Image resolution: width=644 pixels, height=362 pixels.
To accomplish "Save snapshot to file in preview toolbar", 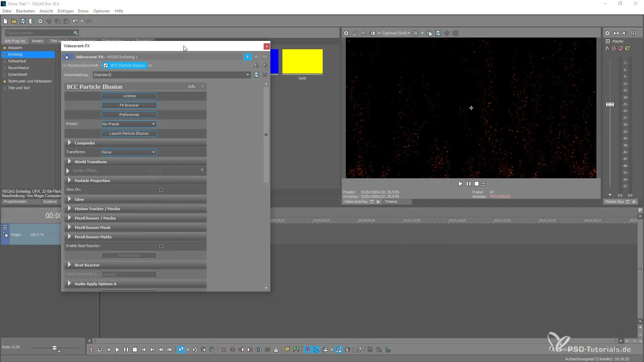I will click(438, 33).
